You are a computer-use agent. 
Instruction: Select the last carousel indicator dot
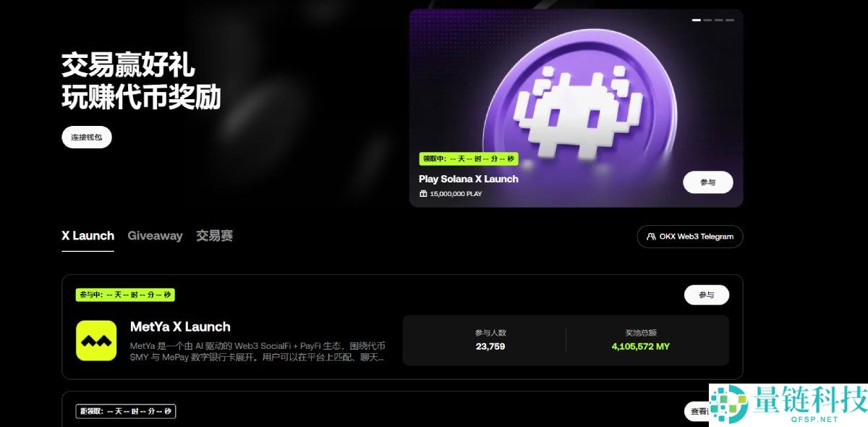click(x=730, y=20)
